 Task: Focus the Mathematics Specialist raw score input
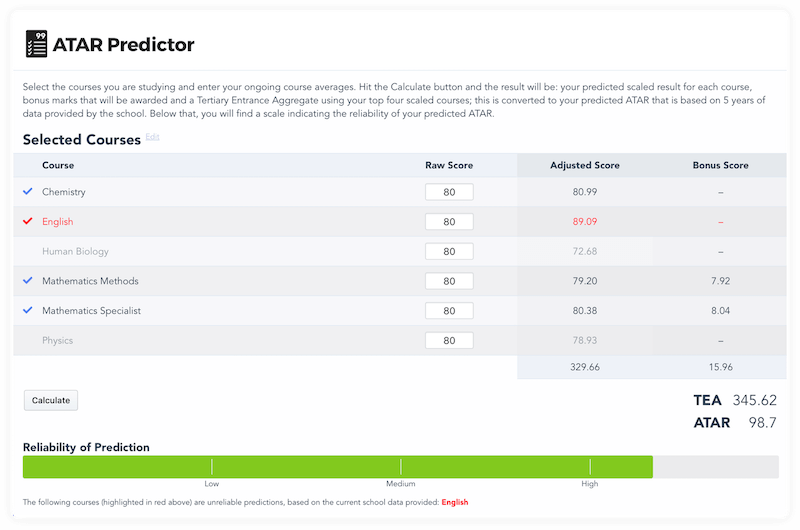coord(449,311)
